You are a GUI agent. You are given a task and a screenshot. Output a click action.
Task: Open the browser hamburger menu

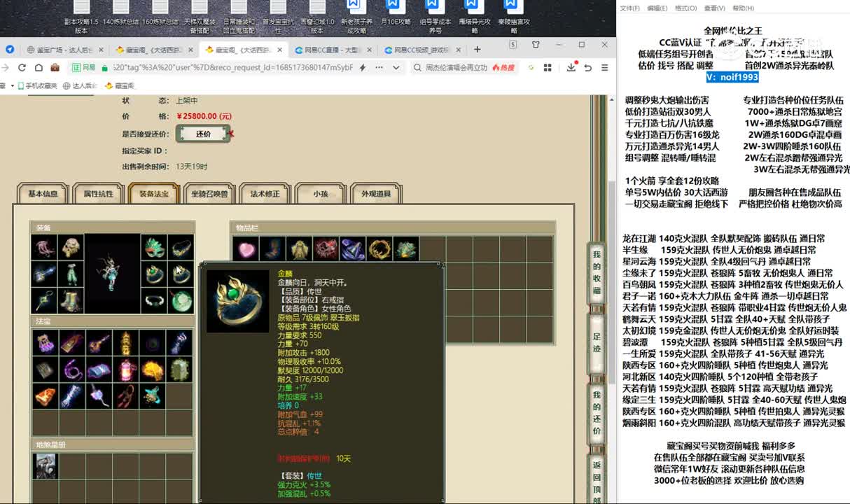[604, 68]
